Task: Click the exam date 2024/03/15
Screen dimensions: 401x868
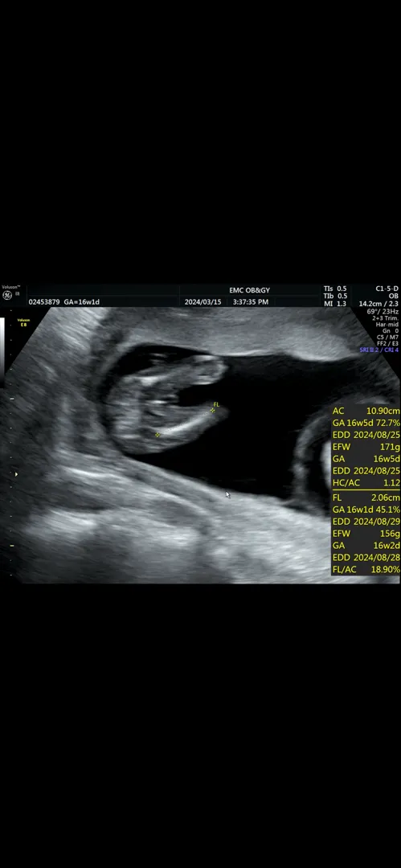Action: tap(203, 302)
